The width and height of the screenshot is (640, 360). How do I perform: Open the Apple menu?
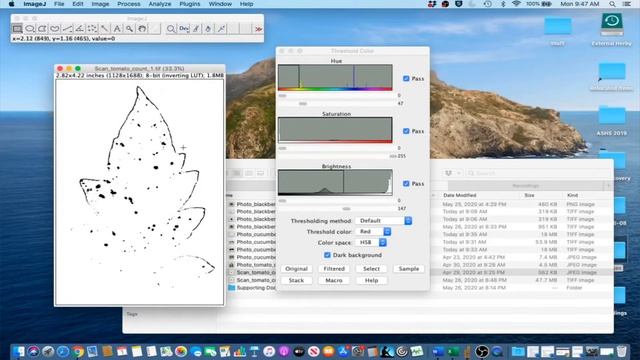pyautogui.click(x=11, y=4)
